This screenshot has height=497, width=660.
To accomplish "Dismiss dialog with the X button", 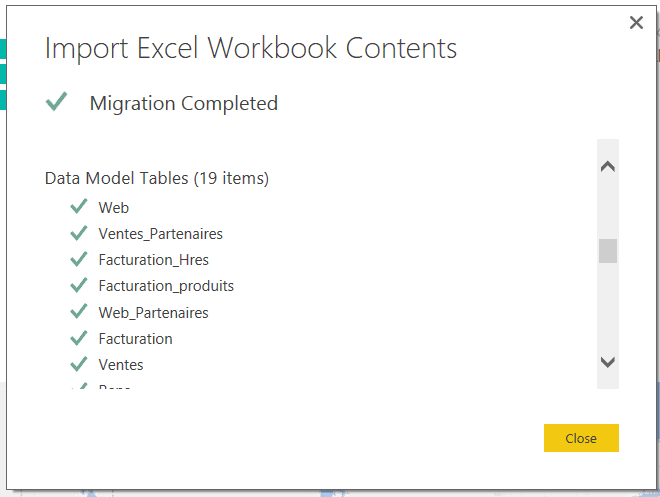I will pos(636,23).
